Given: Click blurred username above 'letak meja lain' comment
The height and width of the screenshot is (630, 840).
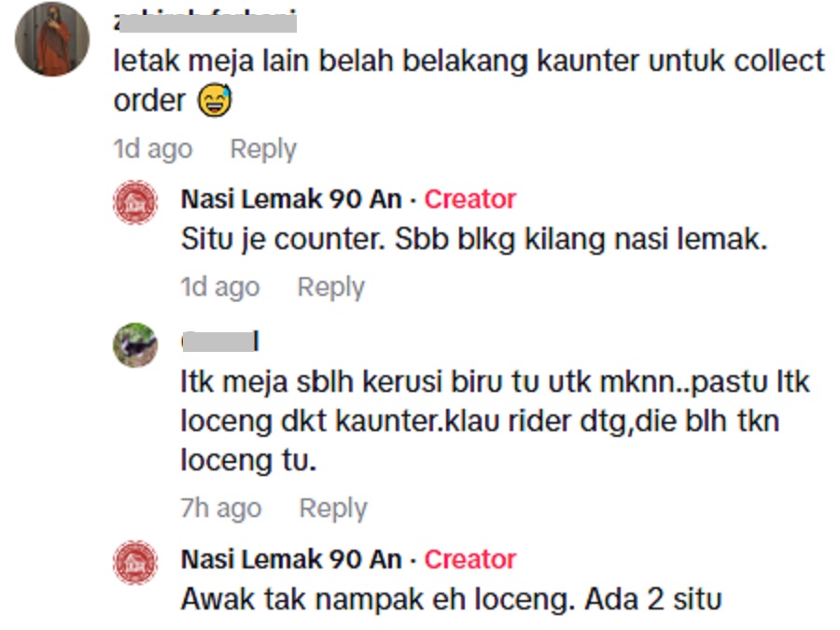Looking at the screenshot, I should click(205, 22).
